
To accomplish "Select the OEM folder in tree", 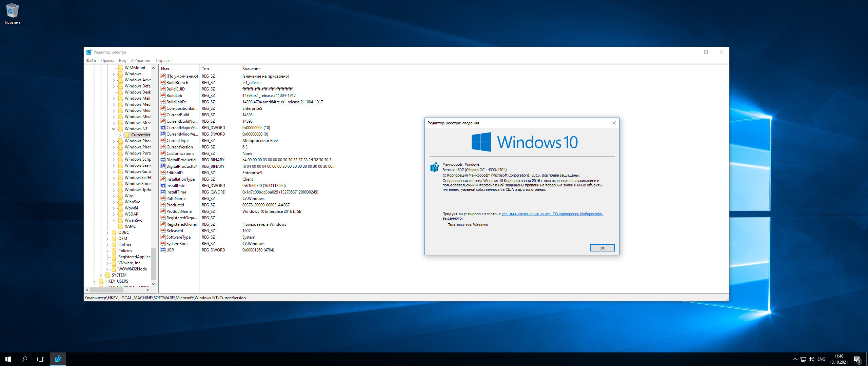I will point(122,239).
